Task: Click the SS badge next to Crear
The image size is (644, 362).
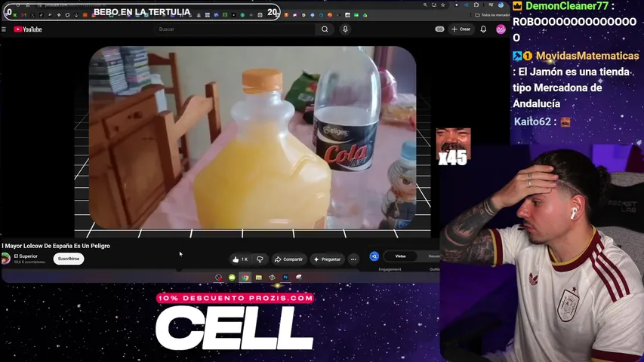Action: click(439, 29)
